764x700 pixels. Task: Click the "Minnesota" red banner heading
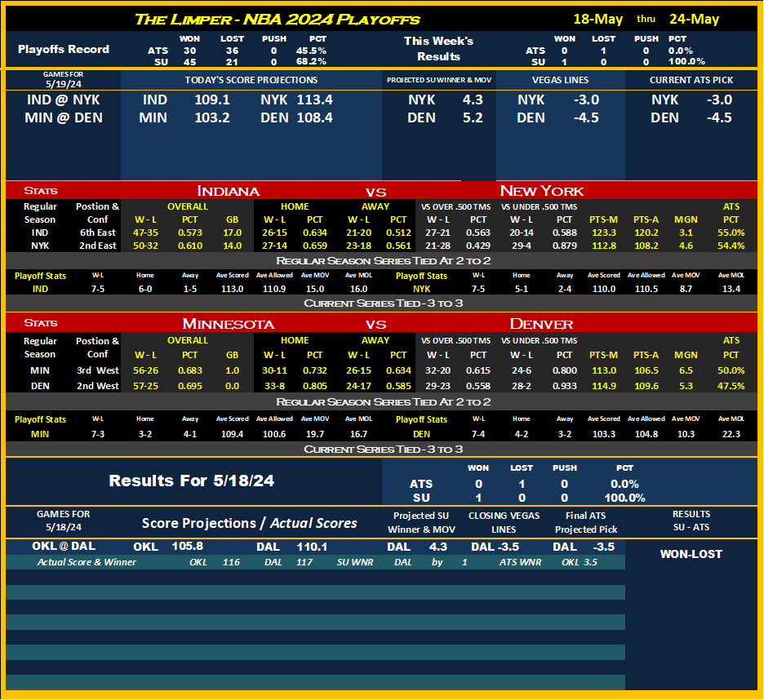228,324
